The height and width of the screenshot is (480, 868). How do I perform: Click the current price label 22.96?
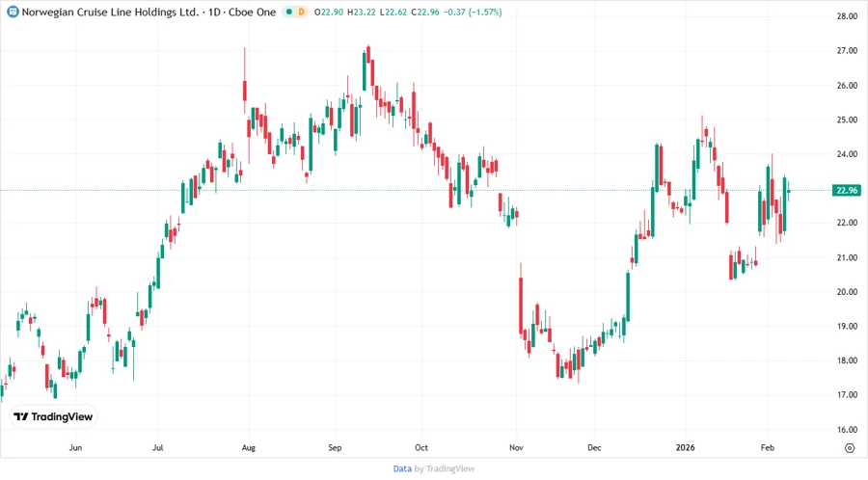[x=847, y=190]
